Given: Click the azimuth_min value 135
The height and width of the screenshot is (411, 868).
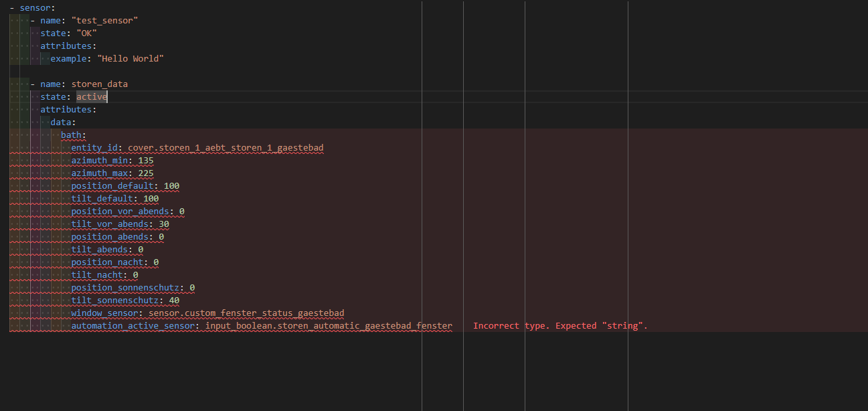Looking at the screenshot, I should tap(146, 161).
